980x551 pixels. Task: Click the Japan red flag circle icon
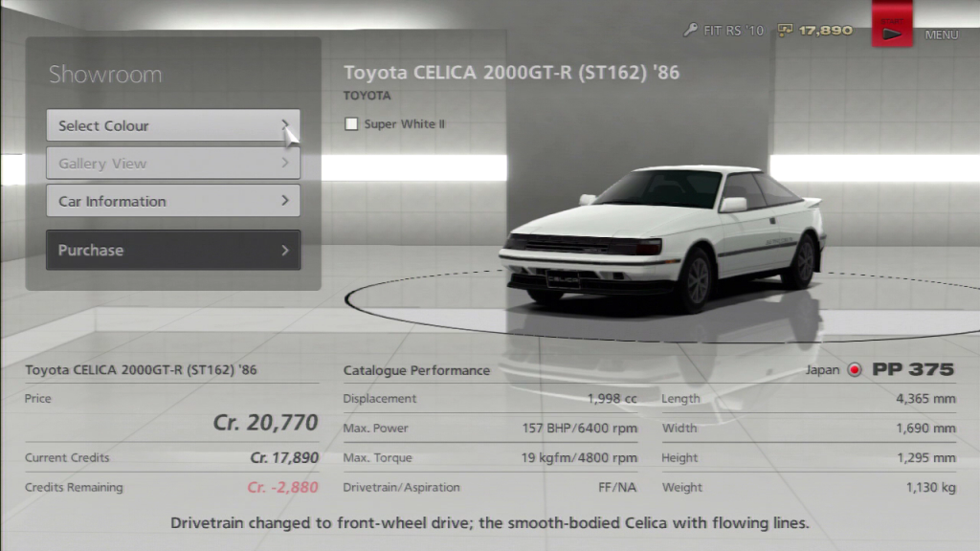click(855, 370)
